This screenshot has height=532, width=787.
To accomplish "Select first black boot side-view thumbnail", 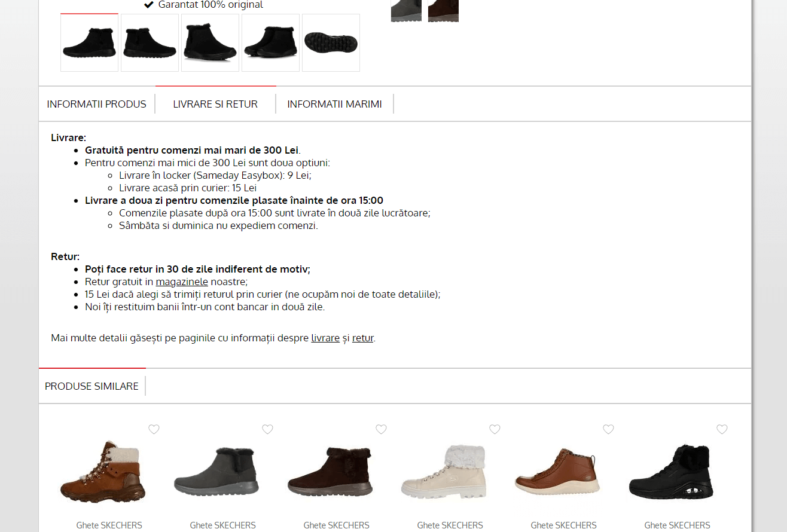I will (90, 43).
